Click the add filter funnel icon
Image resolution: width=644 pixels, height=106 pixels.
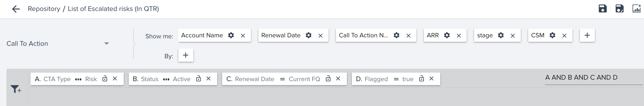16,89
